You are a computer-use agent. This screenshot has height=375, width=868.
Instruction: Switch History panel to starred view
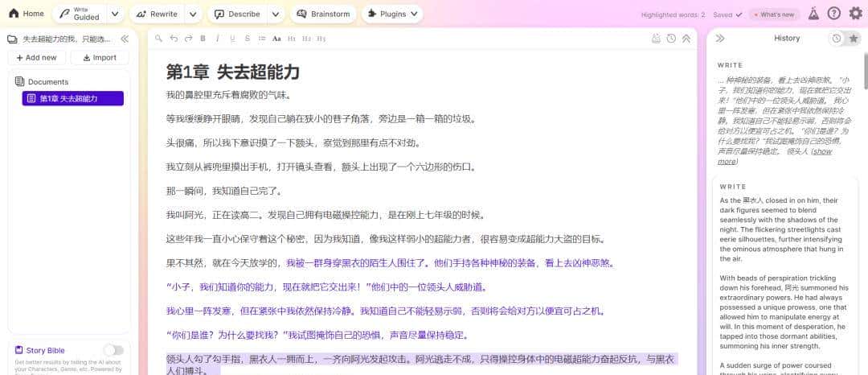click(x=854, y=38)
